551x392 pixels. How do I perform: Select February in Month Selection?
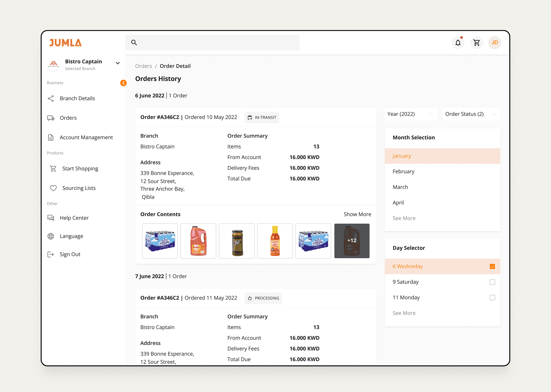pyautogui.click(x=403, y=171)
